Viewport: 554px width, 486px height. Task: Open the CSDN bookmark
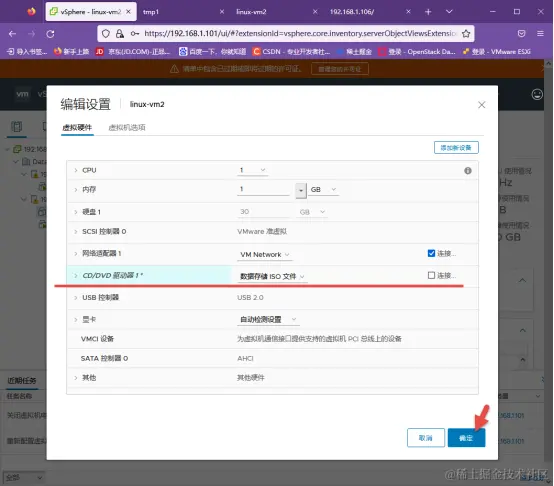(291, 52)
